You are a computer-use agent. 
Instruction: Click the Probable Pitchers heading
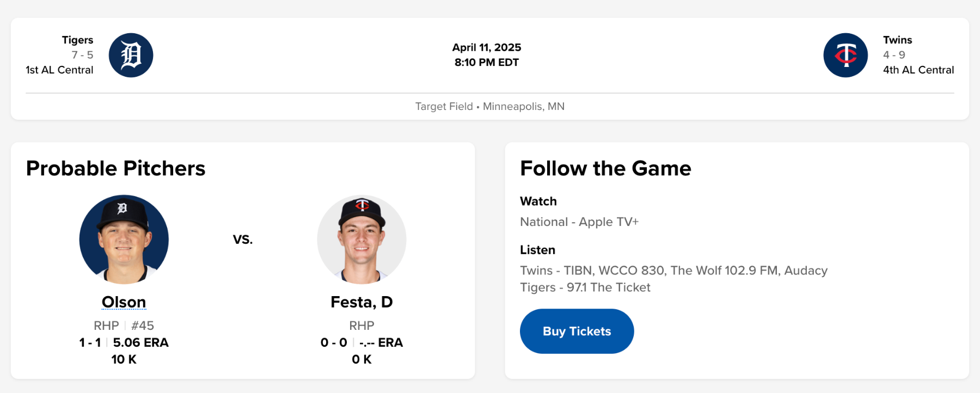click(116, 169)
